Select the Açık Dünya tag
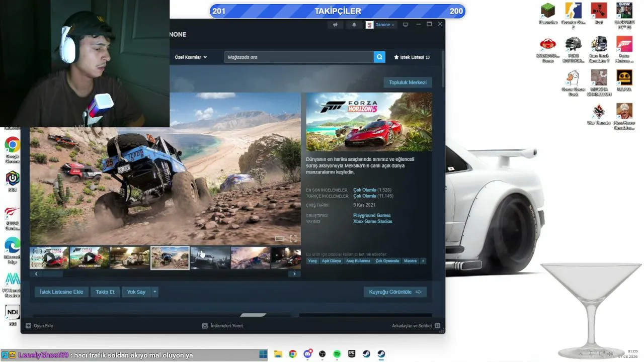 [x=332, y=261]
